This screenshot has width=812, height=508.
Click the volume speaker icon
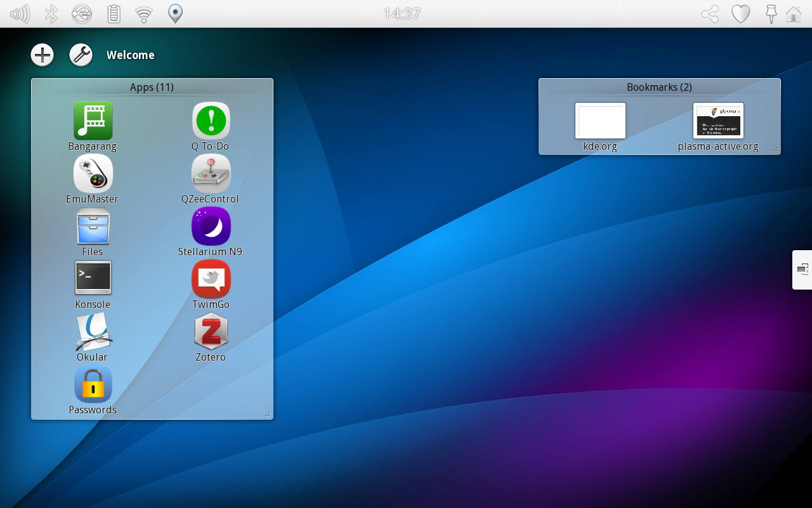(x=20, y=14)
